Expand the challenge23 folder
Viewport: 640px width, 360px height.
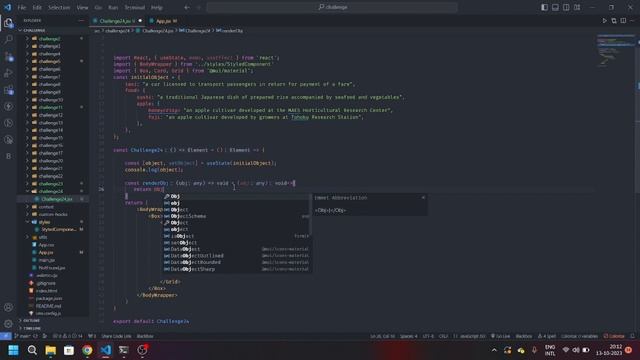tap(51, 184)
